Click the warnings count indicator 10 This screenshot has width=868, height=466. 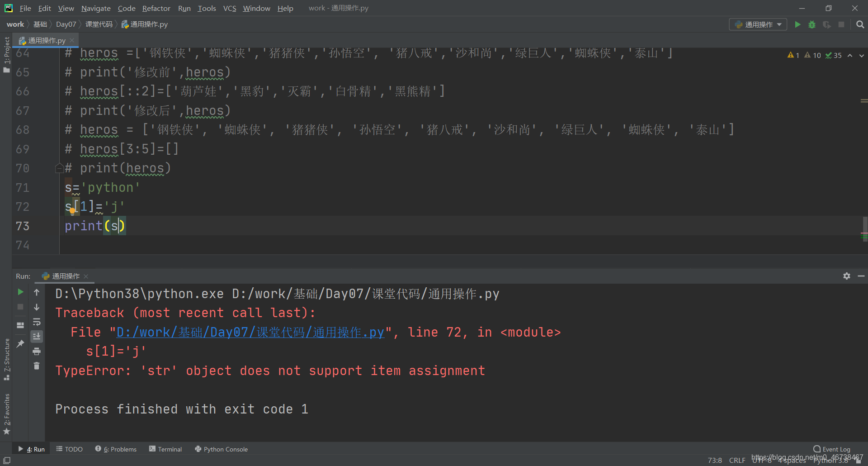tap(812, 55)
